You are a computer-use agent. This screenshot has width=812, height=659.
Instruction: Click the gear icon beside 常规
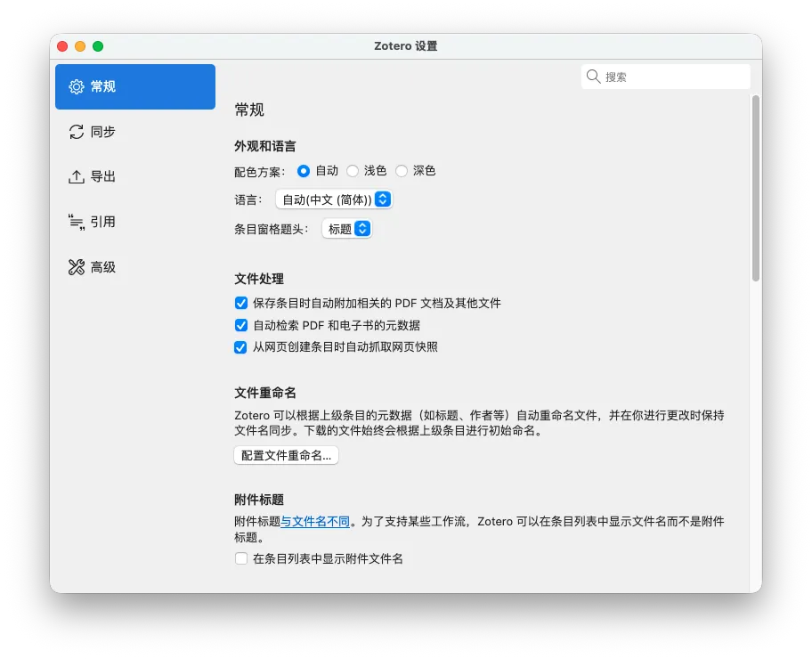click(77, 87)
